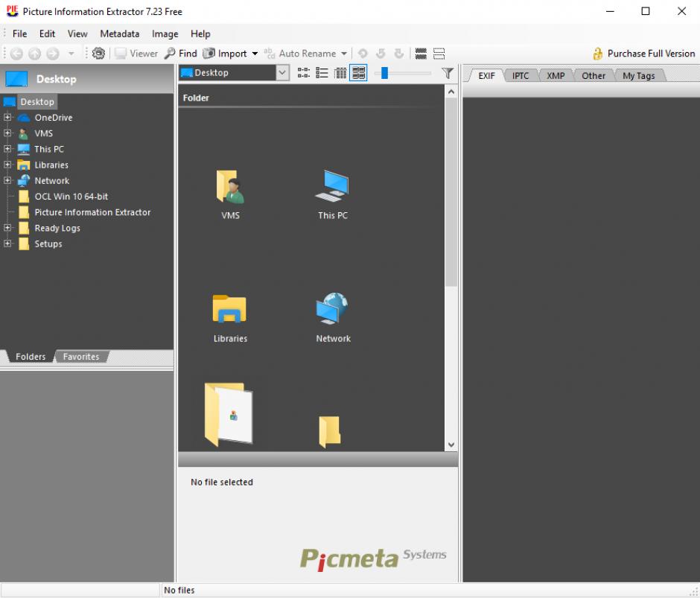Viewport: 700px width, 598px height.
Task: Select the VMS user folder thumbnail
Action: click(230, 194)
